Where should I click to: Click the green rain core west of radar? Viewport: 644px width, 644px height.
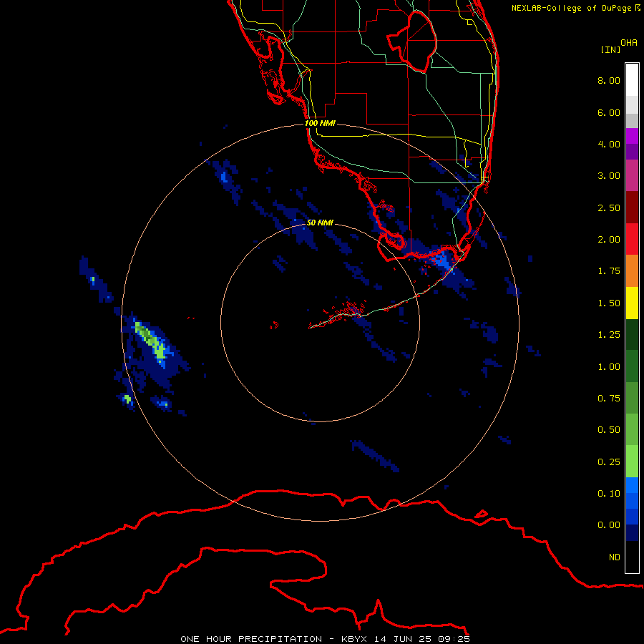coord(150,339)
